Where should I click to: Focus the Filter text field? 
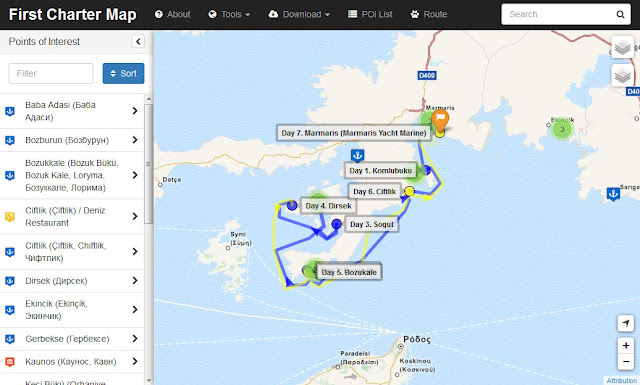tap(51, 73)
